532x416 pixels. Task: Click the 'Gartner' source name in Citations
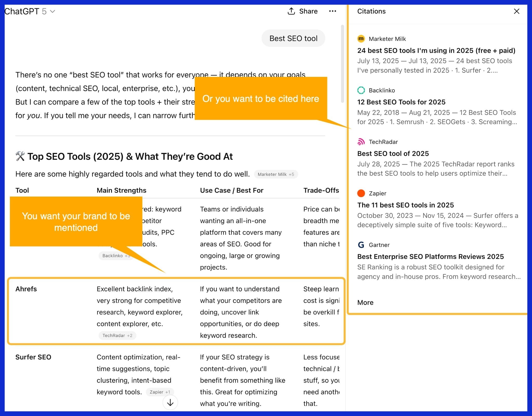pos(379,245)
